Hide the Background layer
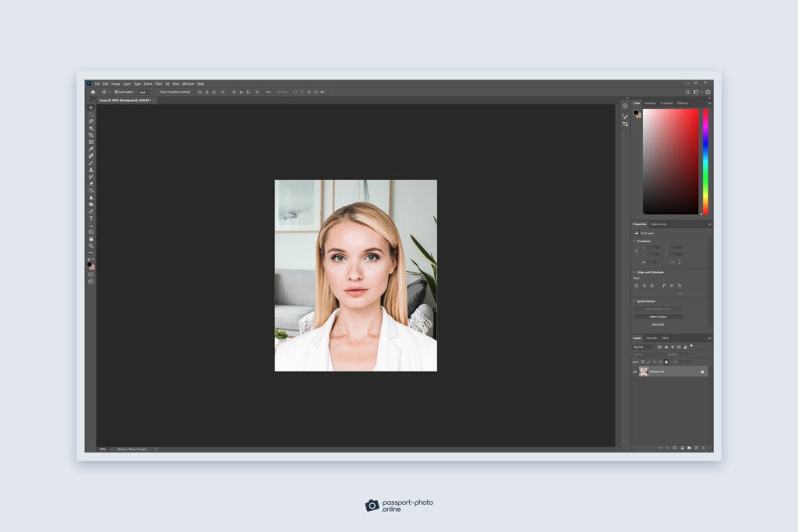798x532 pixels. [634, 372]
